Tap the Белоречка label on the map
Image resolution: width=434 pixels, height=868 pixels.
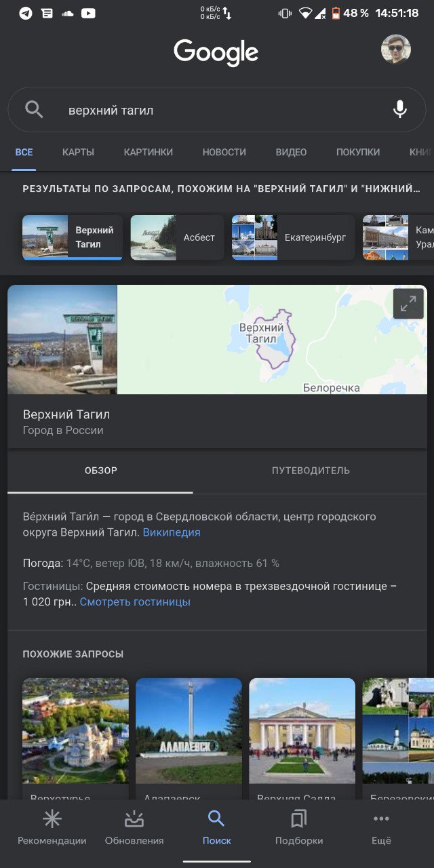(331, 388)
